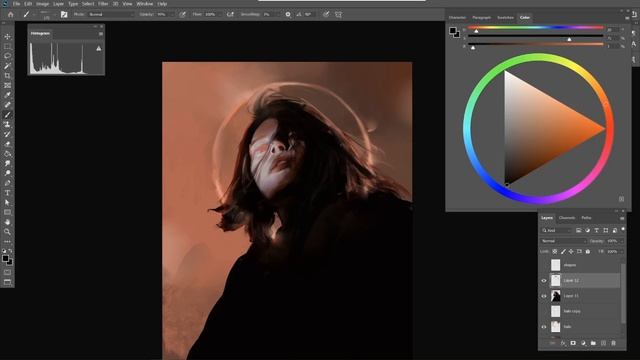Switch to the Channels tab
Image resolution: width=640 pixels, height=360 pixels.
(x=567, y=218)
